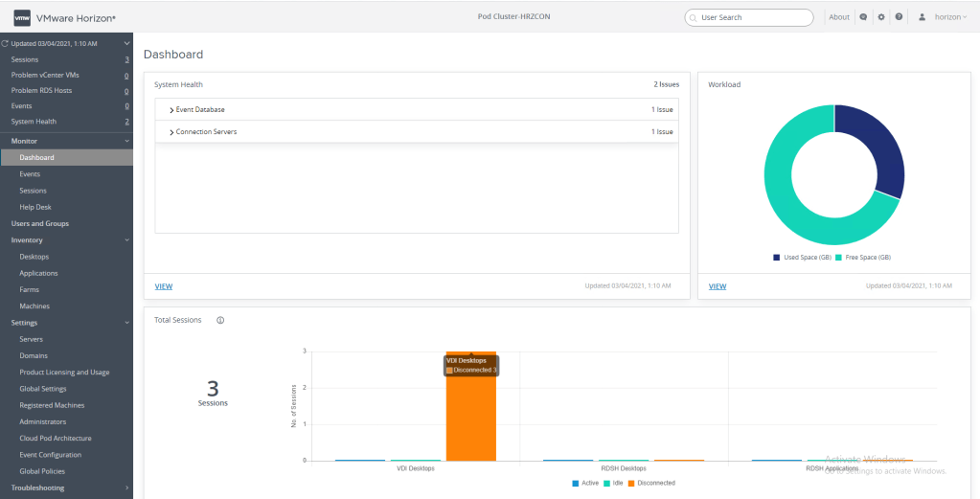This screenshot has width=980, height=499.
Task: Open the settings gear icon in header
Action: pyautogui.click(x=881, y=17)
